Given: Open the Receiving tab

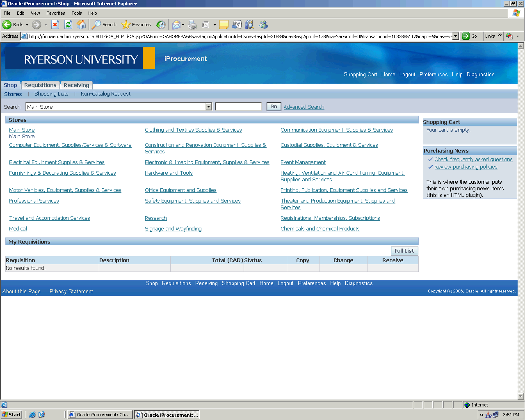Looking at the screenshot, I should 76,85.
